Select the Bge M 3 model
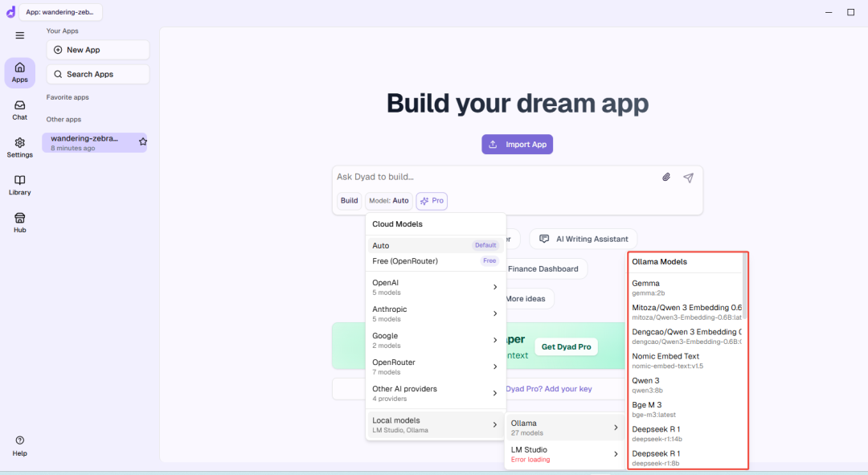The width and height of the screenshot is (868, 475). (x=686, y=409)
